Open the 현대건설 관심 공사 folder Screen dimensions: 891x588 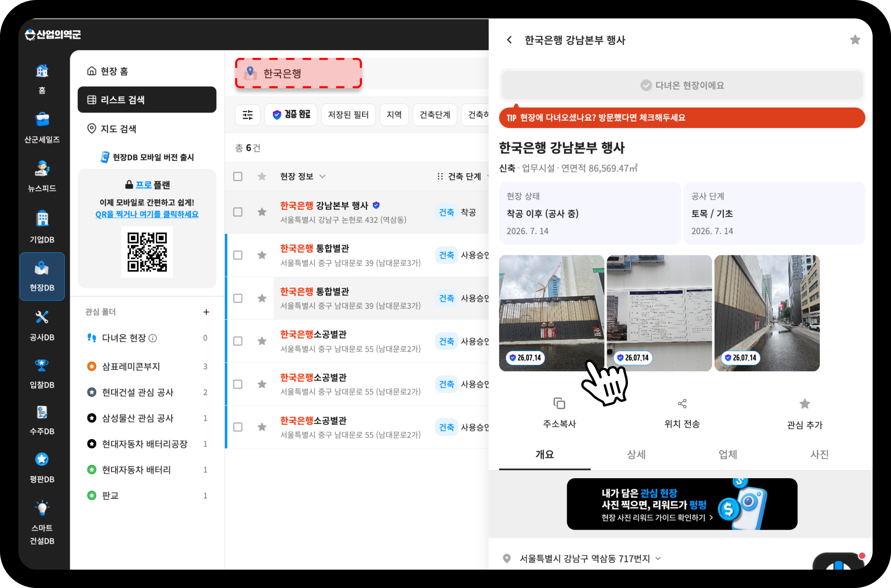pyautogui.click(x=147, y=392)
